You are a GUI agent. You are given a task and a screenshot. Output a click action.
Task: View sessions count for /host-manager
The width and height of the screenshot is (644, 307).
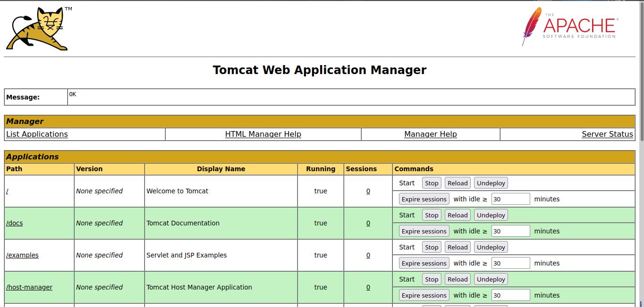pos(368,287)
